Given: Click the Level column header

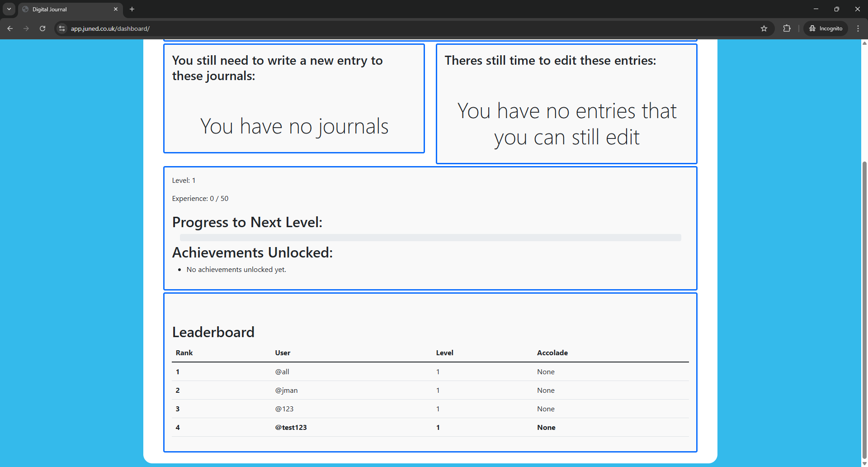Looking at the screenshot, I should coord(444,353).
